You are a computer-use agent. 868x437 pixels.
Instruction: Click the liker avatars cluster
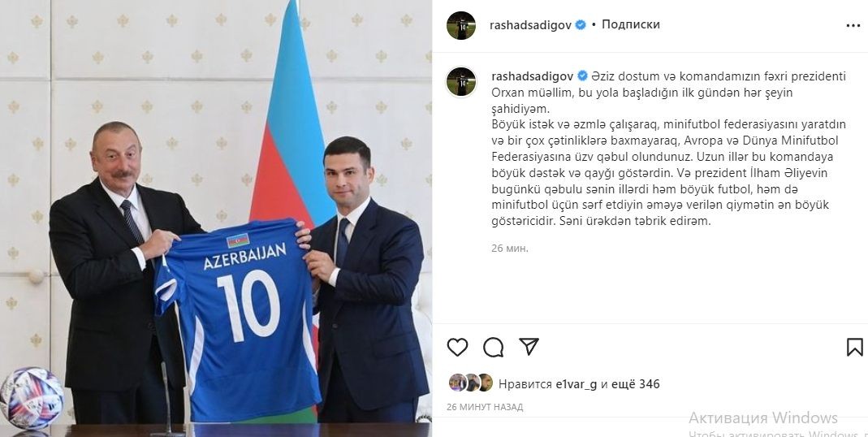point(470,383)
